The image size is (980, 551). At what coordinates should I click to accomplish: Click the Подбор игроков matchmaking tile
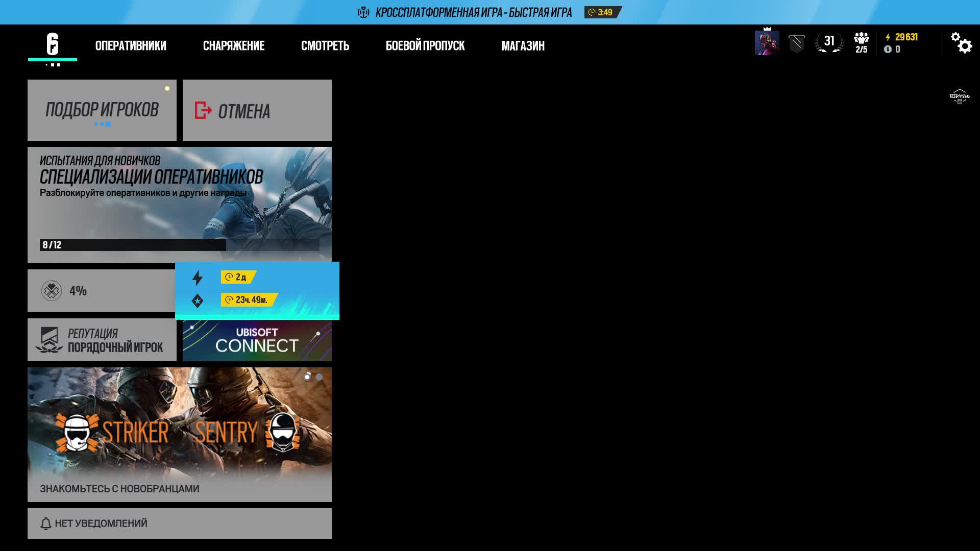[x=102, y=110]
